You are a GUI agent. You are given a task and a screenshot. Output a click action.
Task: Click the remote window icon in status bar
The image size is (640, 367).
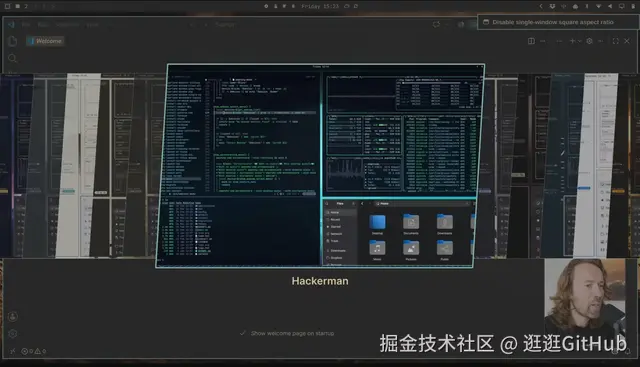(x=12, y=351)
